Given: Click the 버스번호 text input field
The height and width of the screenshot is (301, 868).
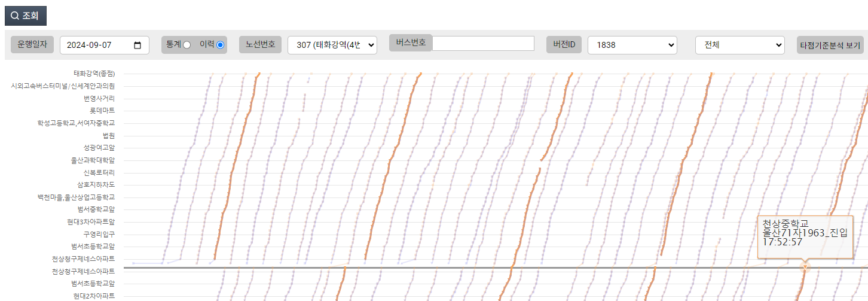Looking at the screenshot, I should point(483,43).
